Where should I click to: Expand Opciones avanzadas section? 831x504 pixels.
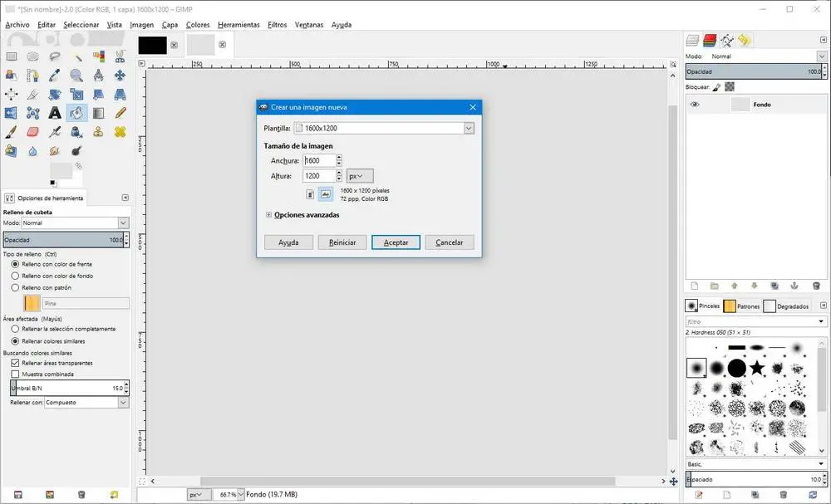coord(268,215)
